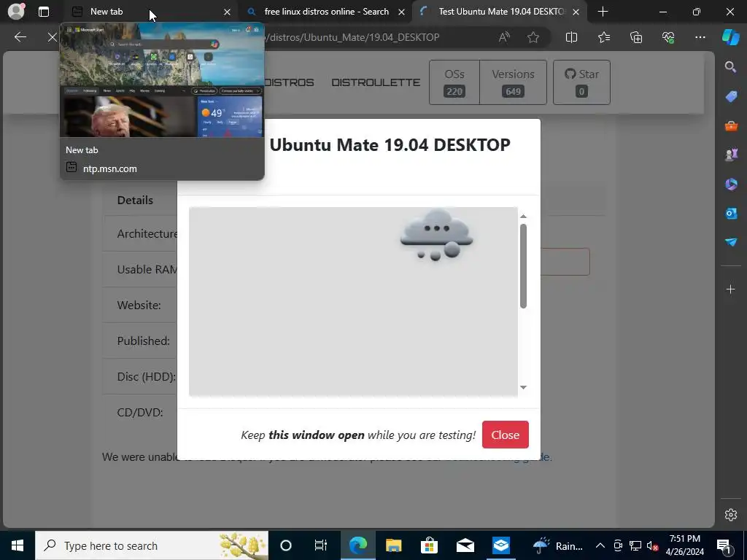The height and width of the screenshot is (560, 747).
Task: Open the Edge profile avatar
Action: pyautogui.click(x=16, y=11)
